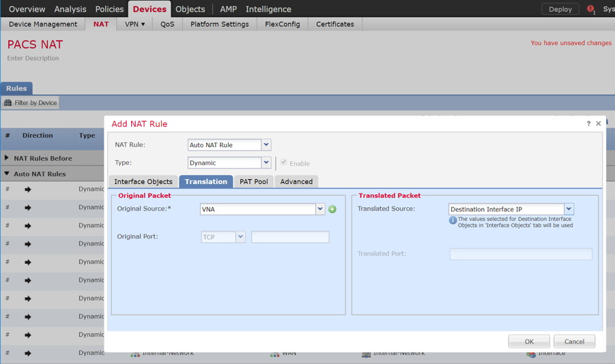Open the Devices menu
This screenshot has height=364, width=615.
[x=149, y=9]
